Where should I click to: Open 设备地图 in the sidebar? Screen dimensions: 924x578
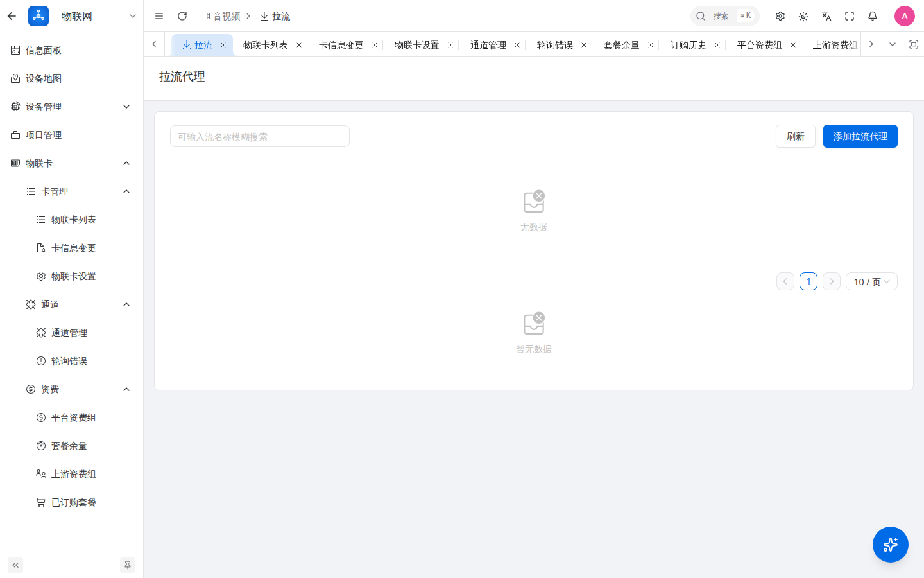[x=71, y=78]
